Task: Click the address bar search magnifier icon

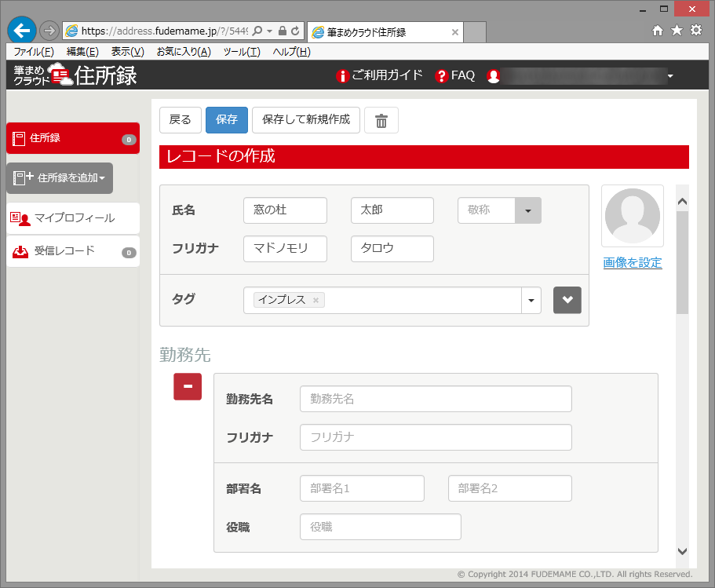Action: coord(257,31)
